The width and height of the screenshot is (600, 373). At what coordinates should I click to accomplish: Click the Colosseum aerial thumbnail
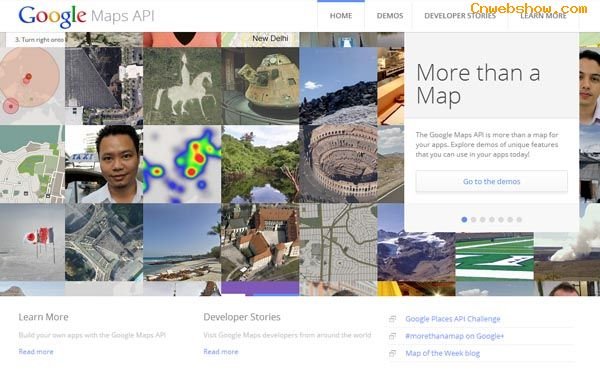[338, 164]
